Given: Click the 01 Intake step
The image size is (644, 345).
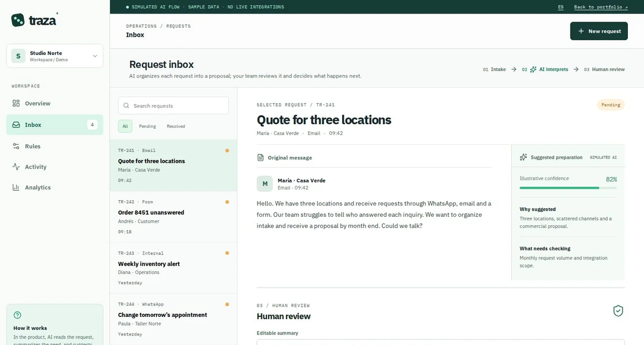Looking at the screenshot, I should [x=495, y=69].
